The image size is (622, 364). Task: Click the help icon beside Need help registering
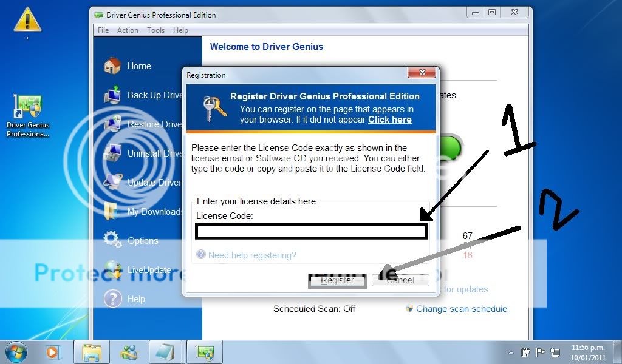pyautogui.click(x=201, y=255)
